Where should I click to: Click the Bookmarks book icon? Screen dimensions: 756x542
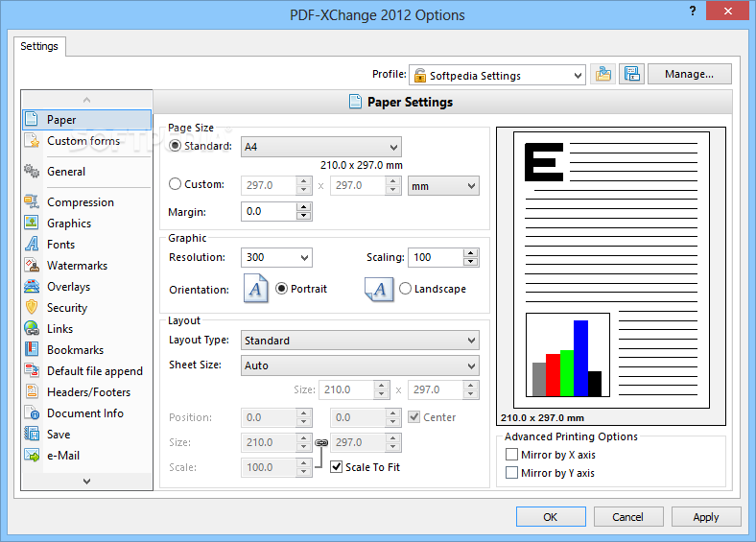pos(32,349)
